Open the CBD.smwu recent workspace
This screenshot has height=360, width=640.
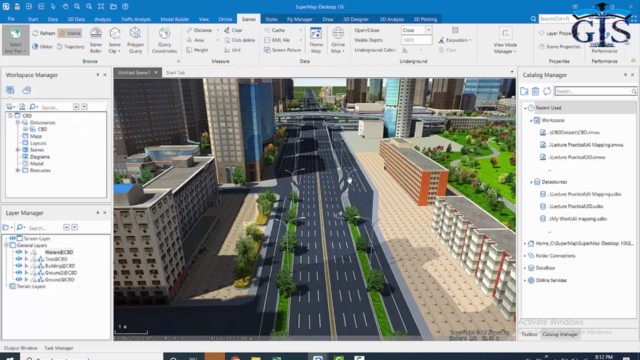pos(573,133)
